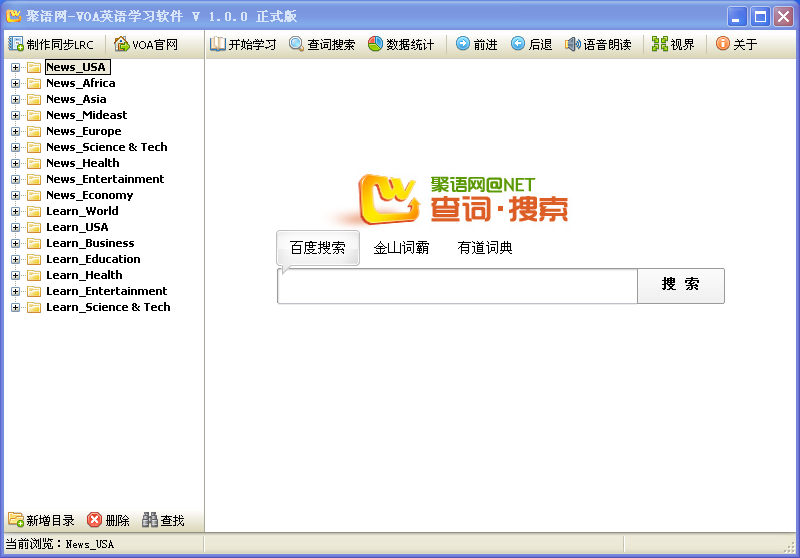Click the 前进 forward arrow
This screenshot has height=558, width=800.
click(463, 44)
